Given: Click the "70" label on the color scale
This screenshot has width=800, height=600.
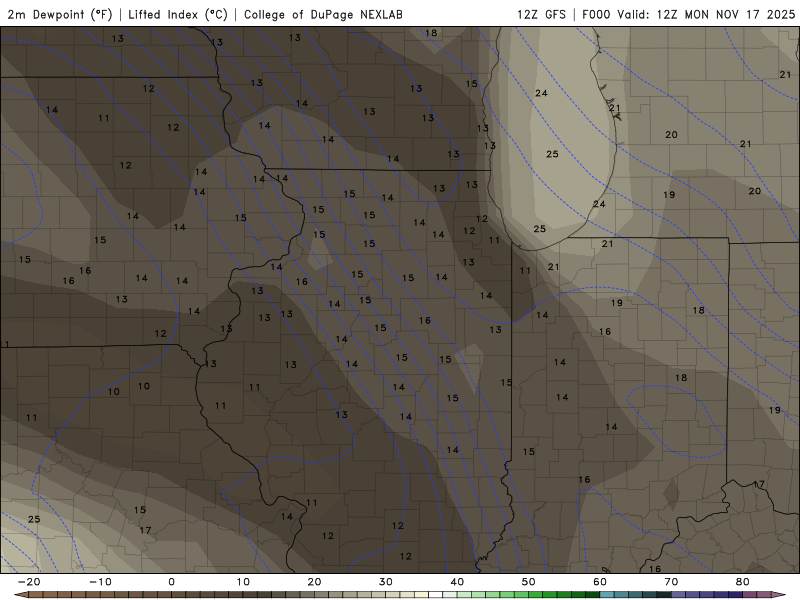Looking at the screenshot, I should [x=671, y=582].
